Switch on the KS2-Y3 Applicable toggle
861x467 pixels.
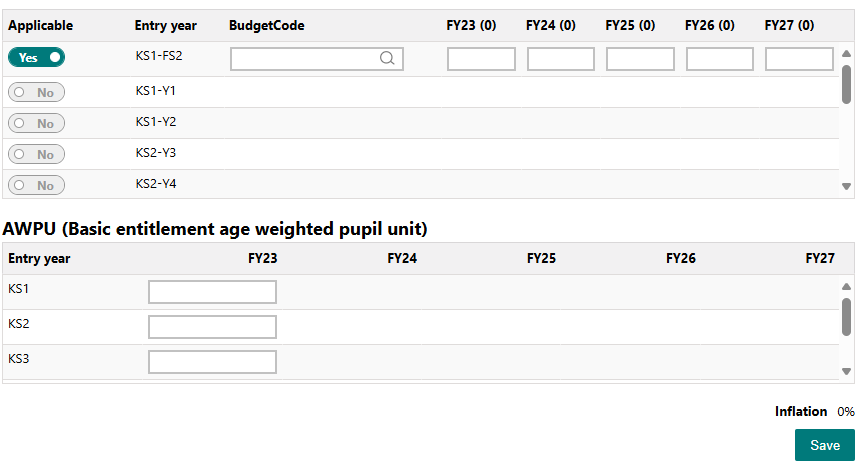tap(36, 154)
